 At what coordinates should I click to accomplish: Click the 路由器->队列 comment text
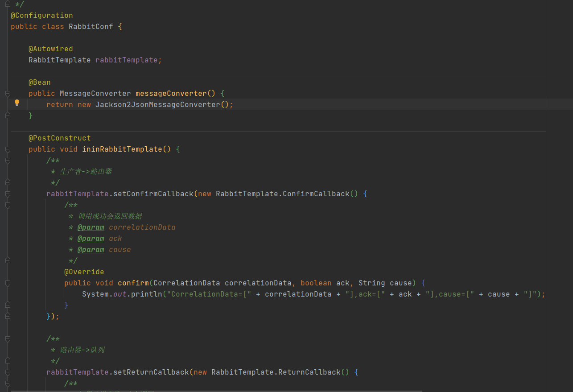tap(82, 350)
